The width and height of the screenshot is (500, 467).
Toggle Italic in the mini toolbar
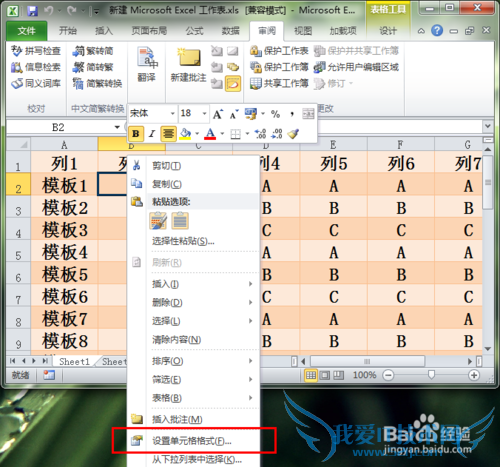(152, 134)
